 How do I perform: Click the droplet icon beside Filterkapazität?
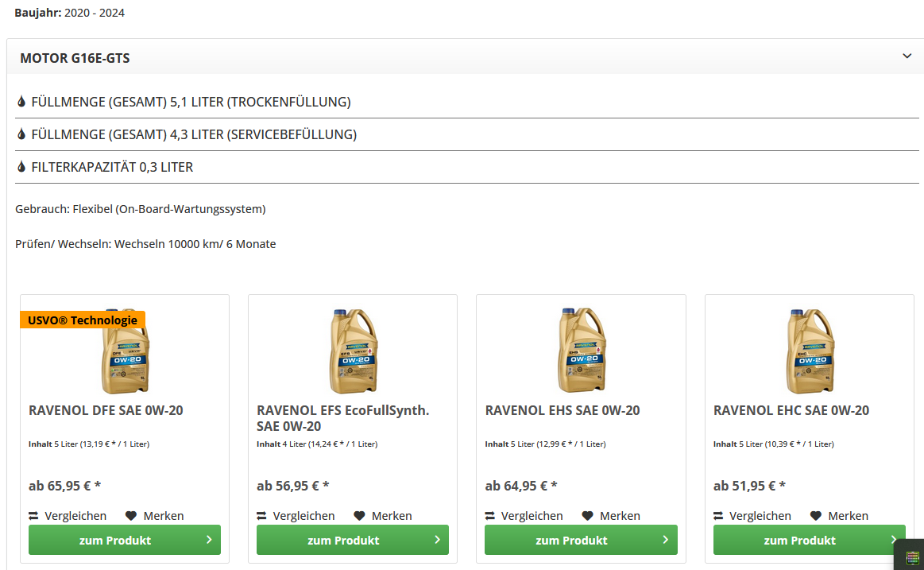(21, 166)
